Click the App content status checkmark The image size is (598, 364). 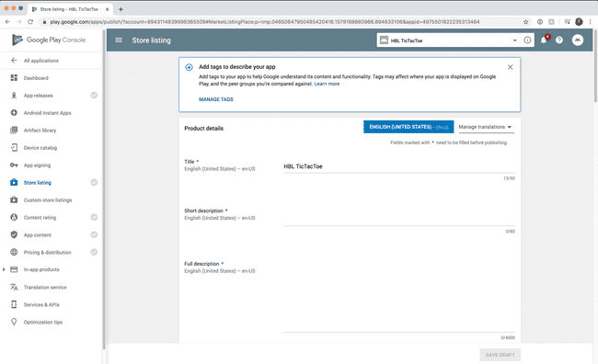pos(94,234)
